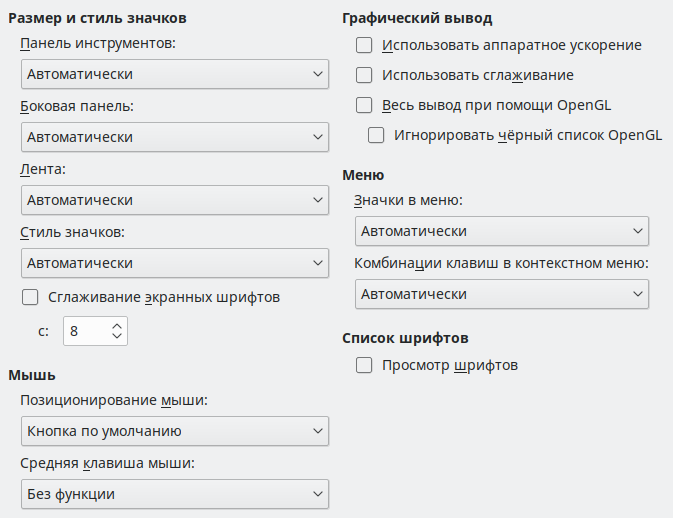Open the Лента icon size dropdown
673x518 pixels.
coord(174,200)
